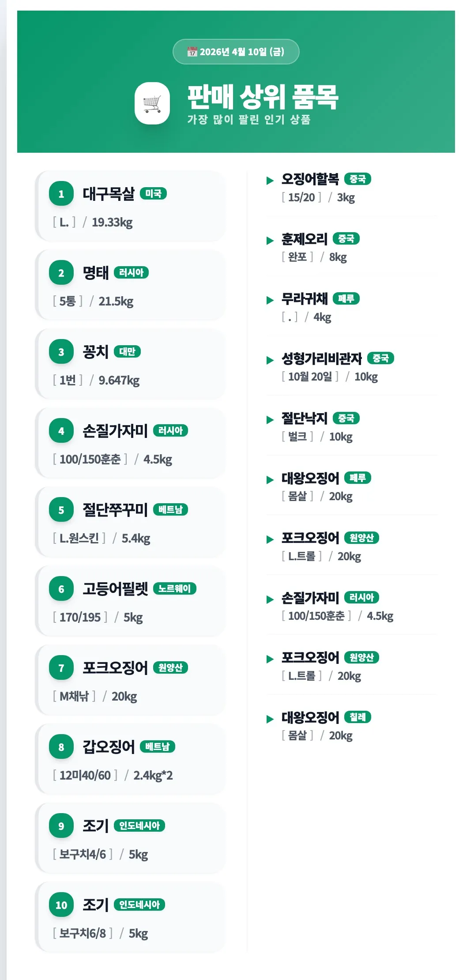Image resolution: width=459 pixels, height=980 pixels.
Task: Click the triangle arrow beside 무라귀채
Action: 270,300
